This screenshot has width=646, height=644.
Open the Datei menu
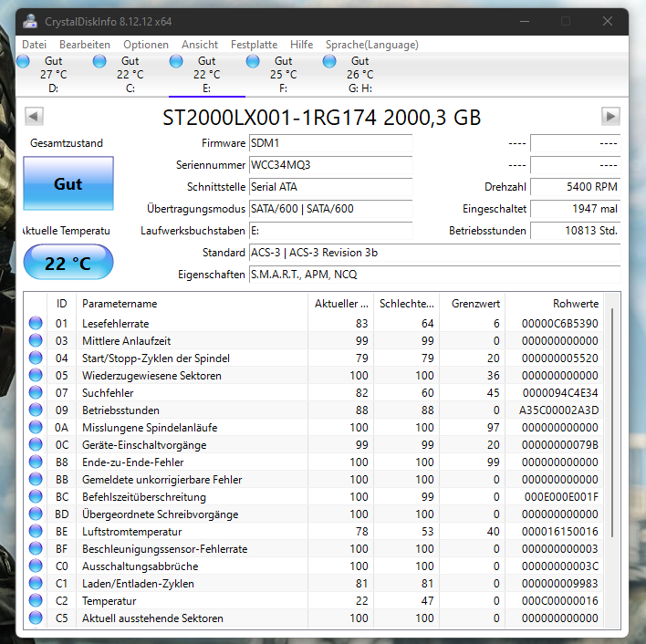coord(34,45)
